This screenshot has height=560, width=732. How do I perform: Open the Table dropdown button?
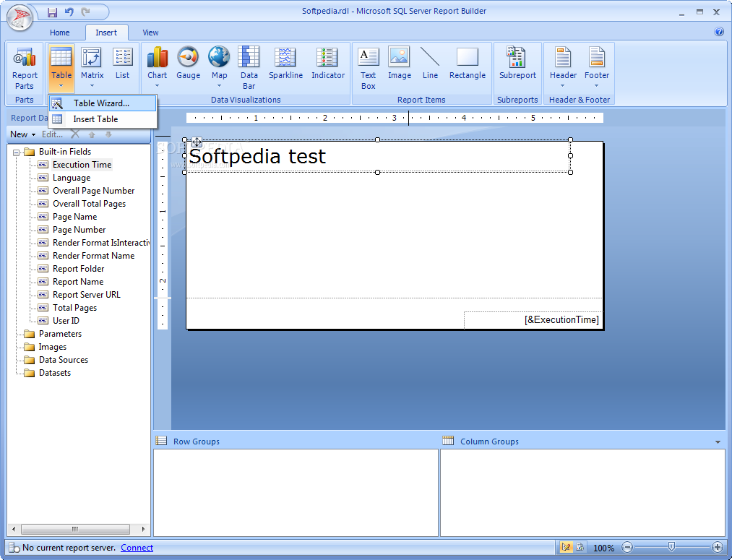[x=61, y=69]
